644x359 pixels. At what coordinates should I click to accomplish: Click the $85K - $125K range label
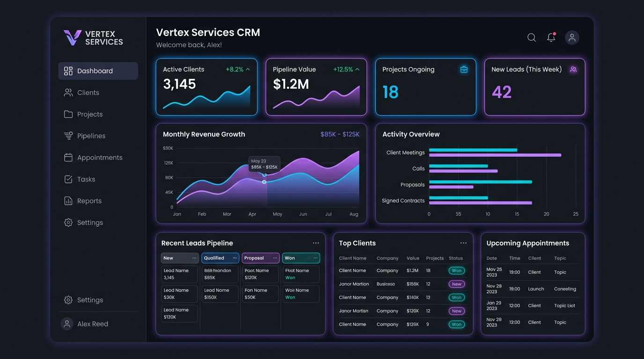340,134
